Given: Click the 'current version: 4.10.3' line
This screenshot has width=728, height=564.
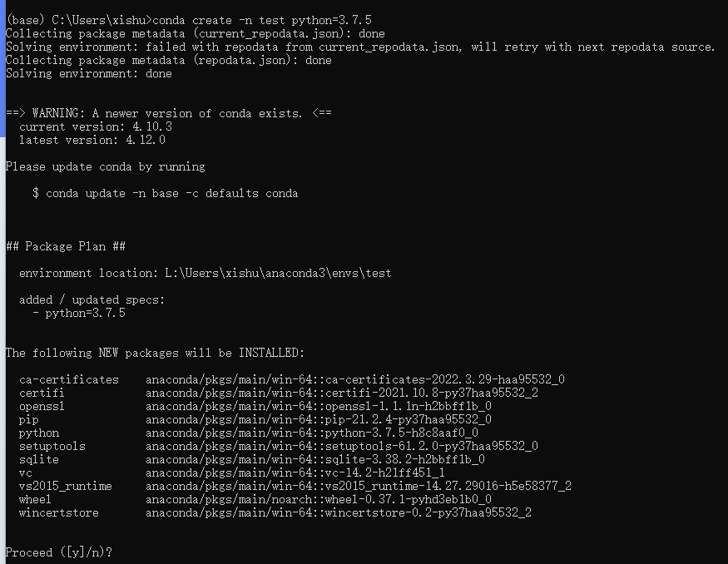Looking at the screenshot, I should [95, 126].
